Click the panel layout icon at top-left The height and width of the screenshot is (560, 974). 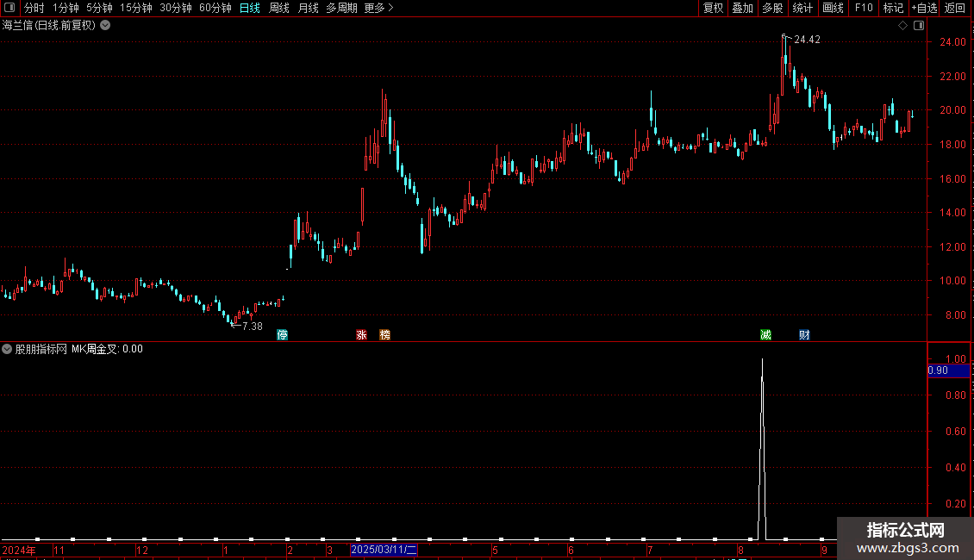tap(9, 8)
